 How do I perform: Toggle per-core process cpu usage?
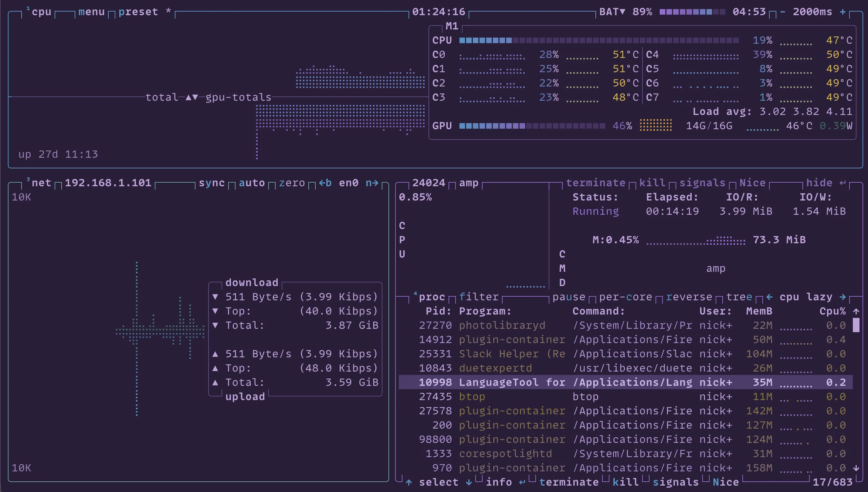point(626,297)
